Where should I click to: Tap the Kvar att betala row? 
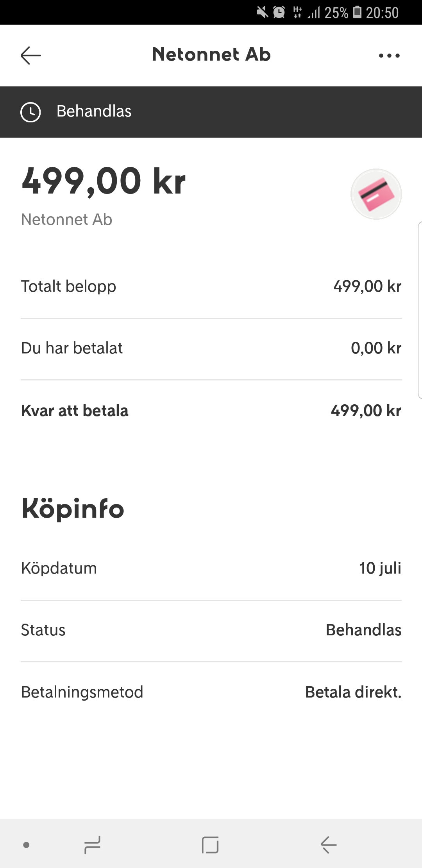pyautogui.click(x=211, y=411)
